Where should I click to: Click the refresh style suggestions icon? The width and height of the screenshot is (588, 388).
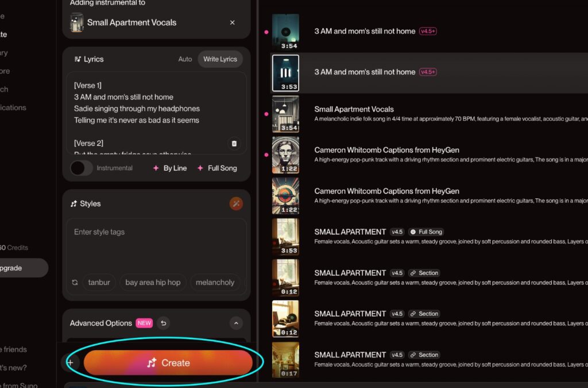tap(75, 283)
